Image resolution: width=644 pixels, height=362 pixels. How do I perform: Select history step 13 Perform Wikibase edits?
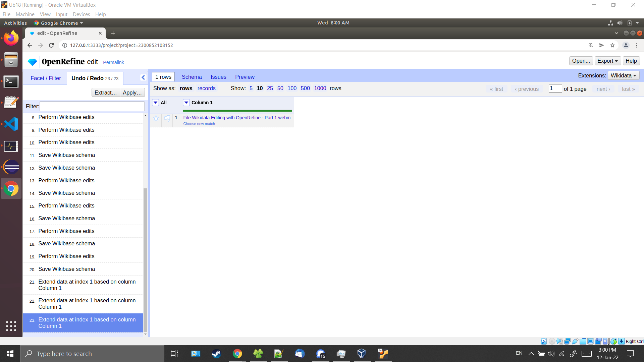coord(83,181)
